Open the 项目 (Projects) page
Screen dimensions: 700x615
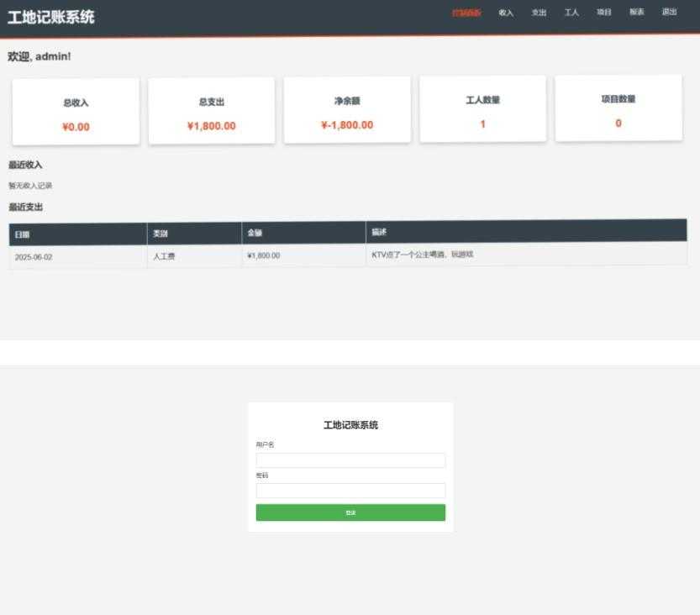[x=603, y=13]
